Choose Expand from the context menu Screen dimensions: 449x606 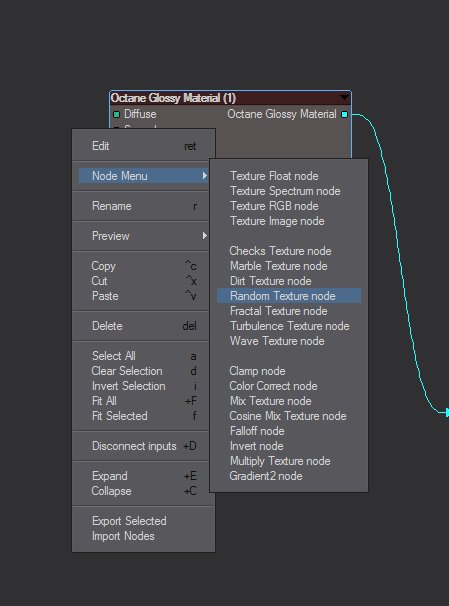coord(143,476)
